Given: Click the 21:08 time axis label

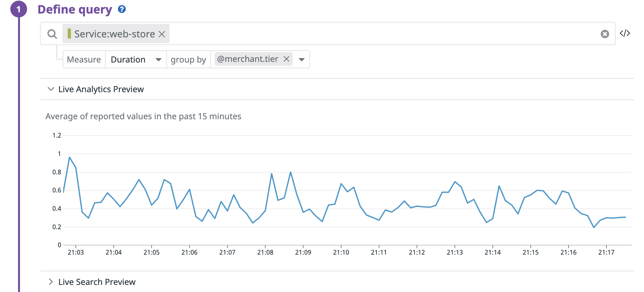Looking at the screenshot, I should [265, 252].
